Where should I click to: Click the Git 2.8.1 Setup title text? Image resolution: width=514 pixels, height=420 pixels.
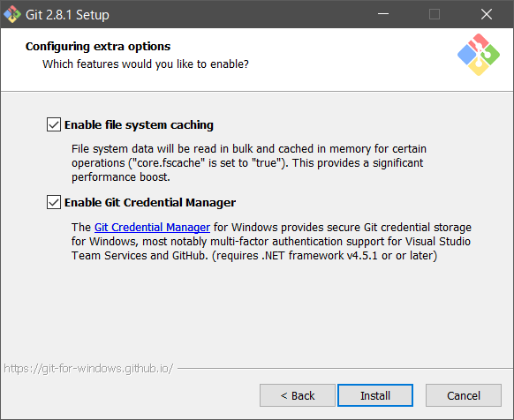click(x=67, y=15)
